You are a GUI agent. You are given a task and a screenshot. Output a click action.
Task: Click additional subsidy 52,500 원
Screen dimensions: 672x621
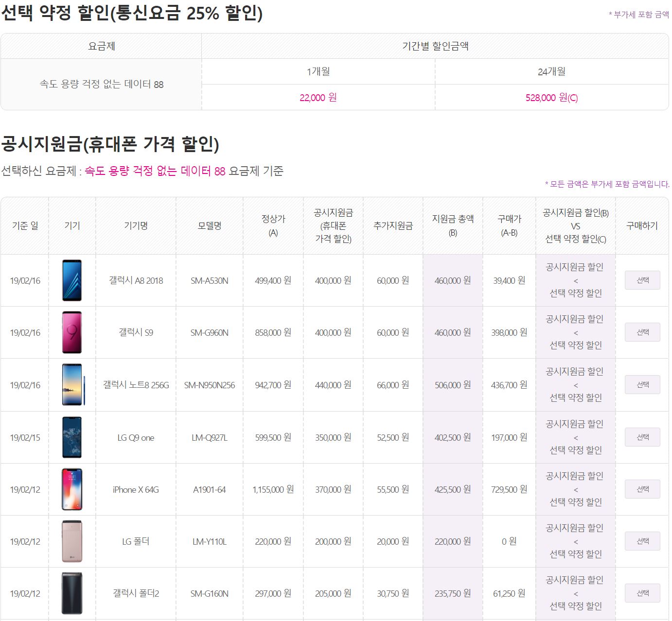point(393,437)
